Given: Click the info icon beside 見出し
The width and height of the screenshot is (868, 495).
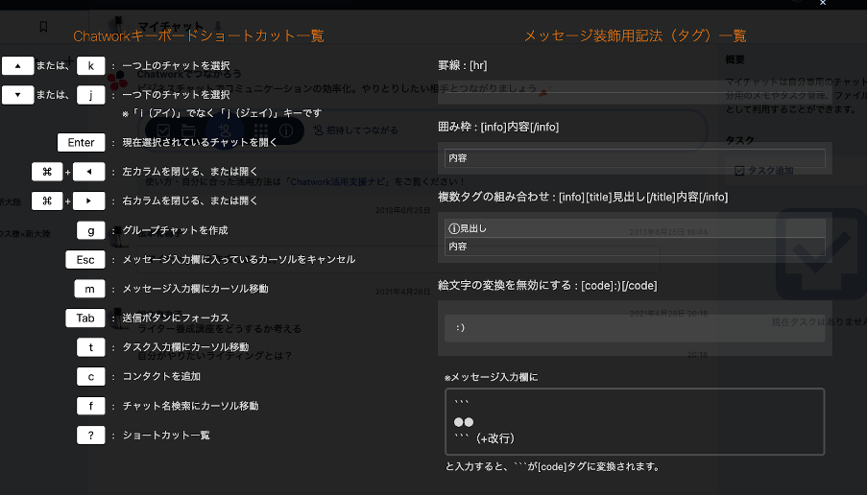Looking at the screenshot, I should tap(454, 228).
